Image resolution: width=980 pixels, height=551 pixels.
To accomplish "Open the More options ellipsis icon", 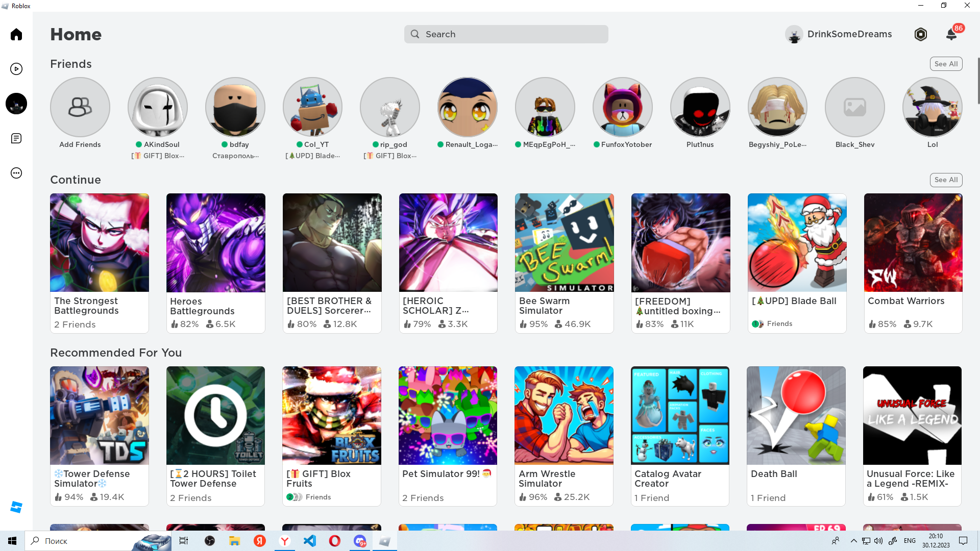I will (x=16, y=173).
